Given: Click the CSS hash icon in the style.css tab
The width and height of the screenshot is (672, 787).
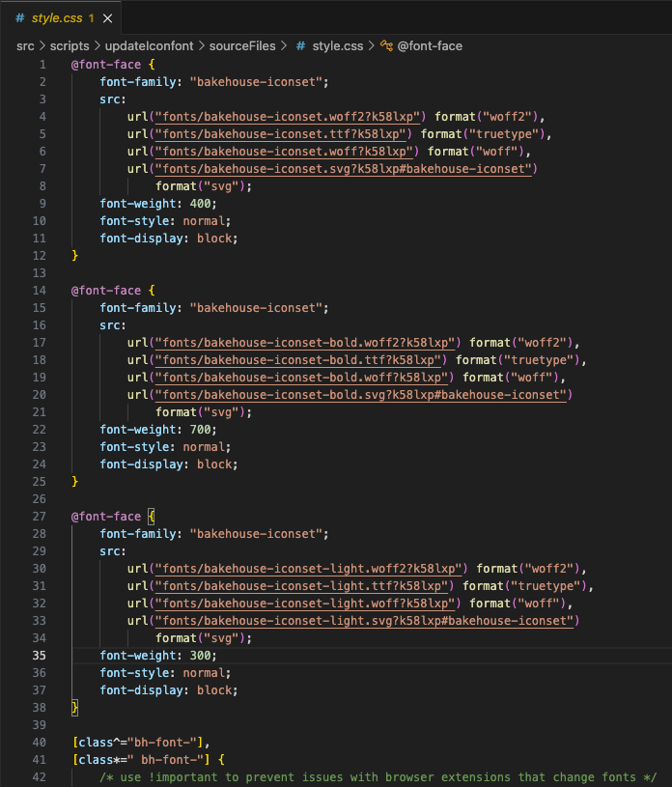Looking at the screenshot, I should coord(20,18).
